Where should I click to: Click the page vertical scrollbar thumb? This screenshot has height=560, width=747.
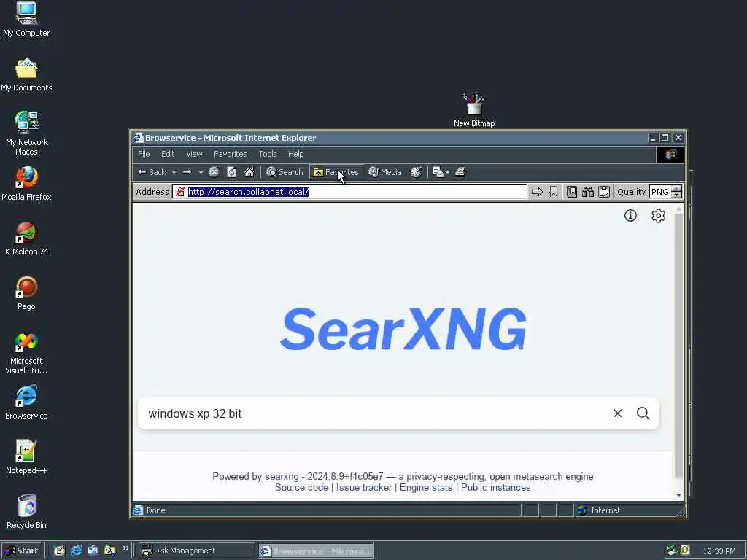point(679,346)
